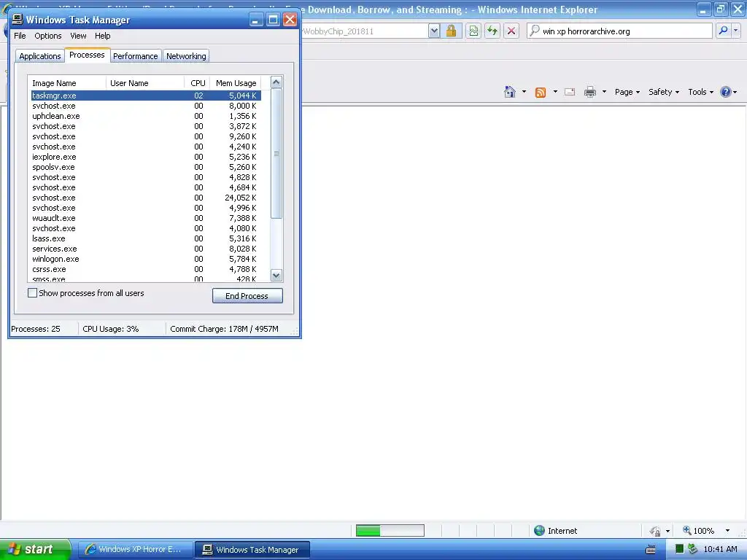Enable Show processes from all users

(32, 293)
